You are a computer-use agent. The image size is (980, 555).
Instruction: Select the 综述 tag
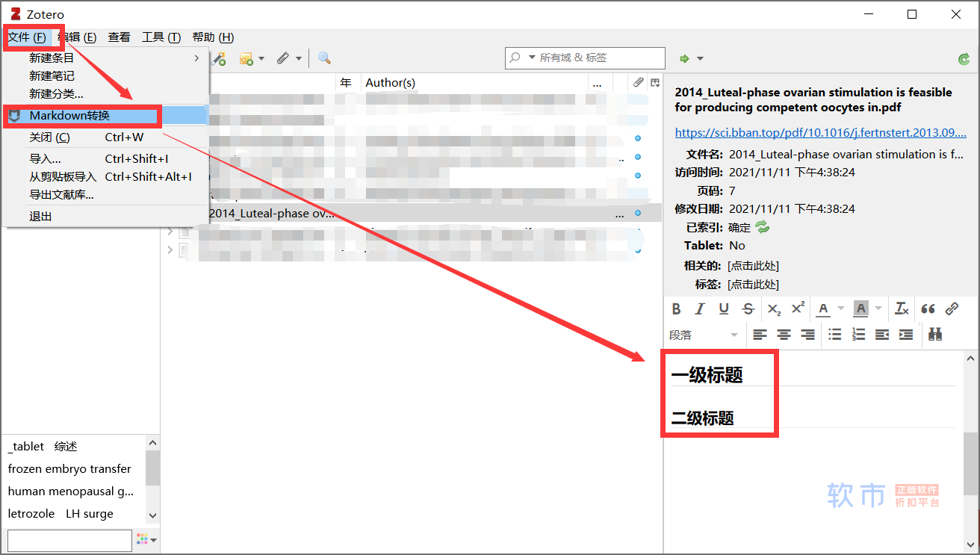tap(66, 447)
